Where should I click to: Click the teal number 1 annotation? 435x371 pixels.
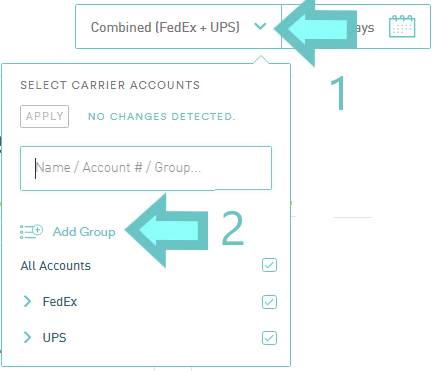click(x=339, y=93)
